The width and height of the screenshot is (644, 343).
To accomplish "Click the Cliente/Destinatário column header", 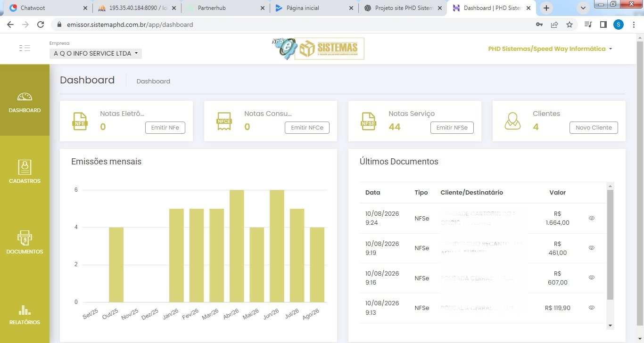I will [472, 192].
